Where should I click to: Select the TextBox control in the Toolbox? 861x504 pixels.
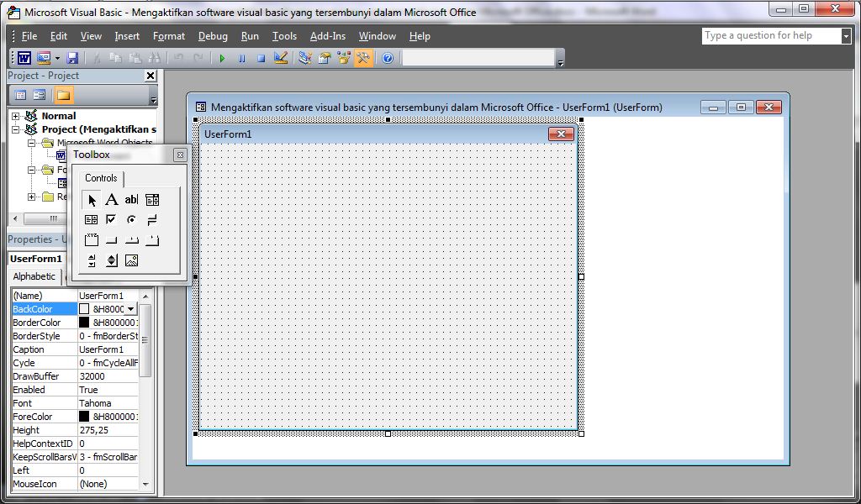tap(131, 200)
